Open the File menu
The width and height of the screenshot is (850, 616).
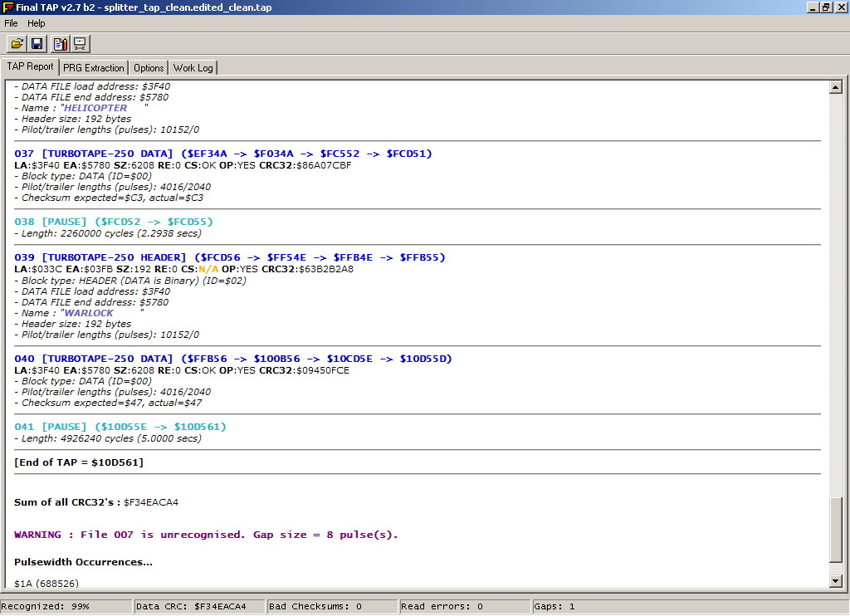(x=11, y=23)
